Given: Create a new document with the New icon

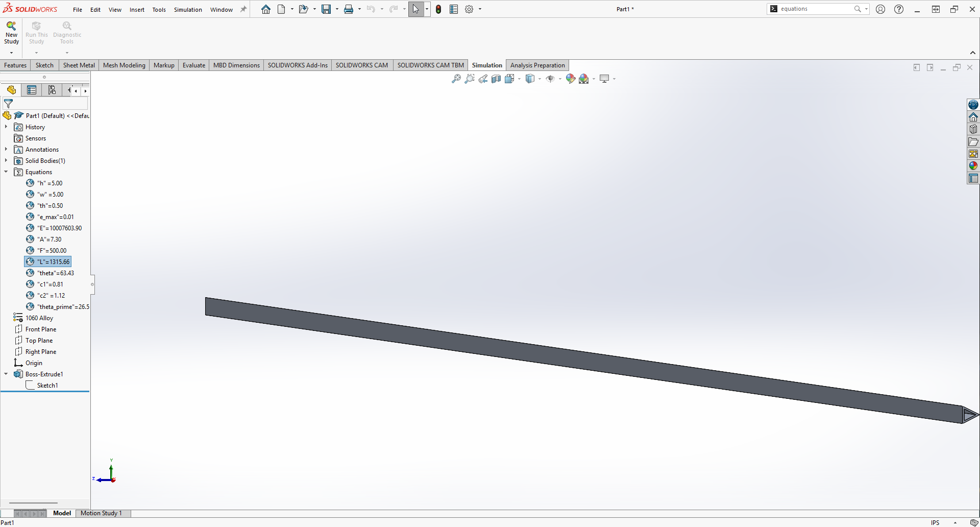Looking at the screenshot, I should pos(281,9).
